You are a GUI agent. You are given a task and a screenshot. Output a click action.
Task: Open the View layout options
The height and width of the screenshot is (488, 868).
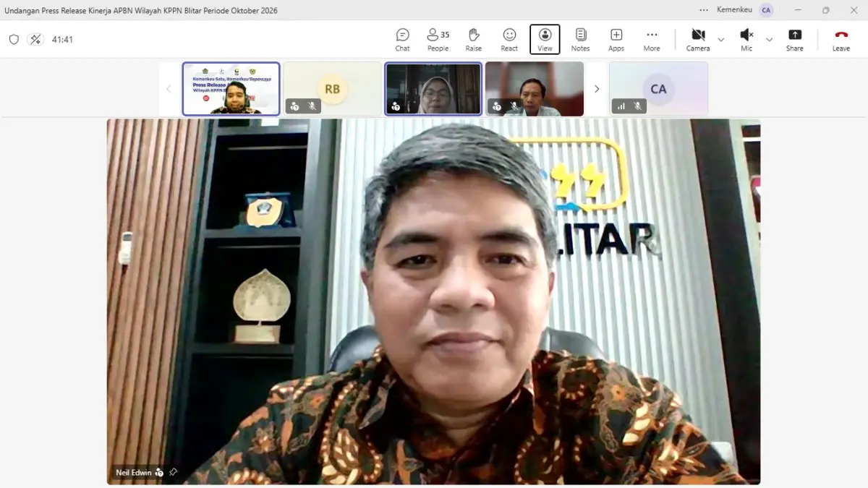(x=545, y=40)
